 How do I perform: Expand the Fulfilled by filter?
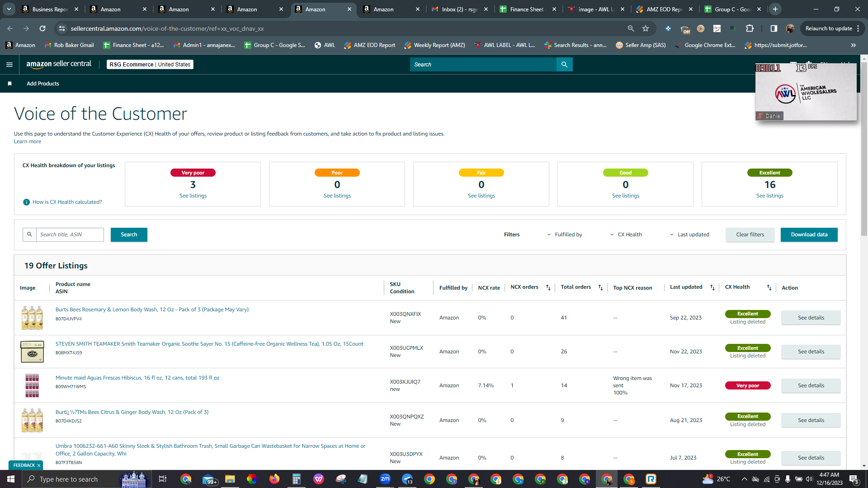[x=565, y=235]
